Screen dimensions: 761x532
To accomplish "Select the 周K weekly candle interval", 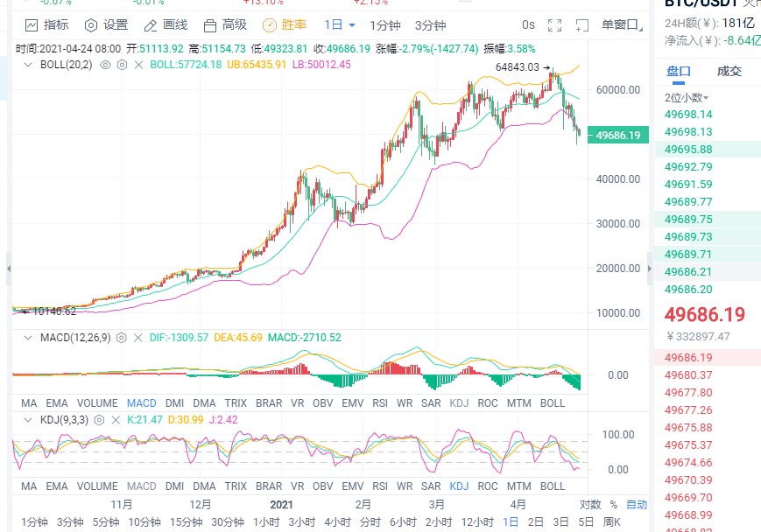I will (613, 520).
